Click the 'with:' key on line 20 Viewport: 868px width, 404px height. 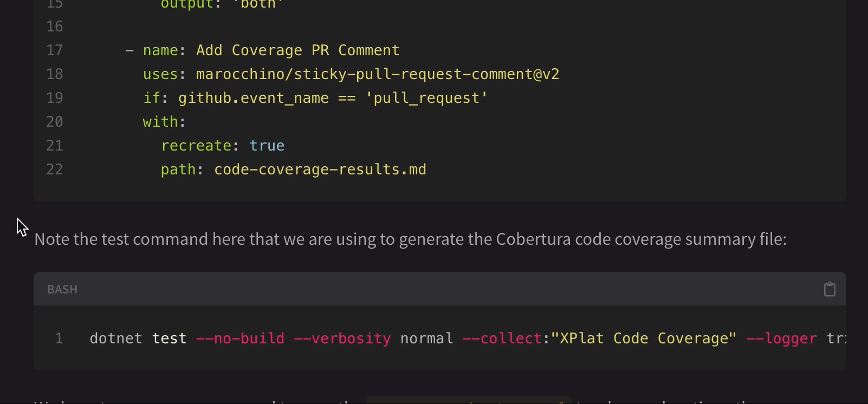point(164,122)
